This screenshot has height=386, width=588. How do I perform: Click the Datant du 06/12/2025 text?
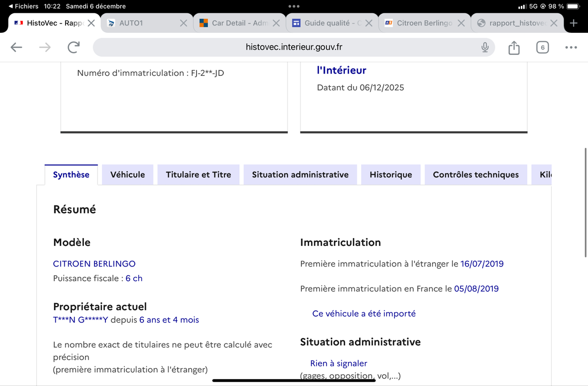(361, 88)
